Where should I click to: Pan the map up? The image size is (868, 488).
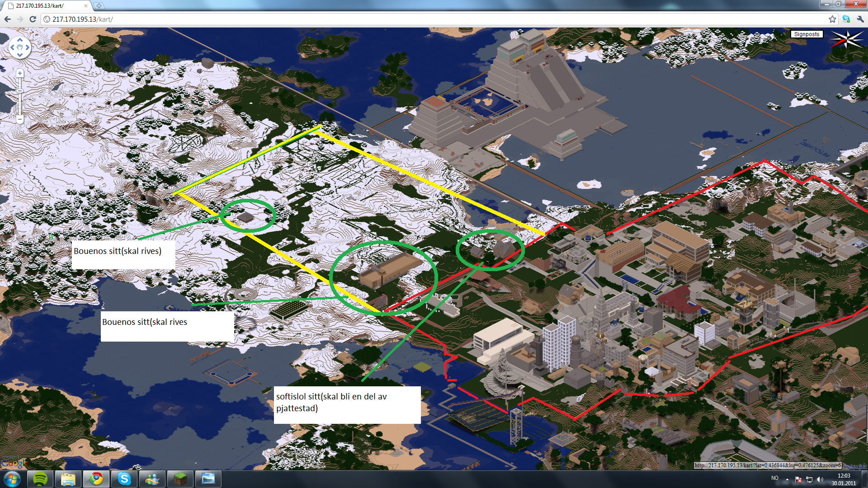(x=20, y=40)
